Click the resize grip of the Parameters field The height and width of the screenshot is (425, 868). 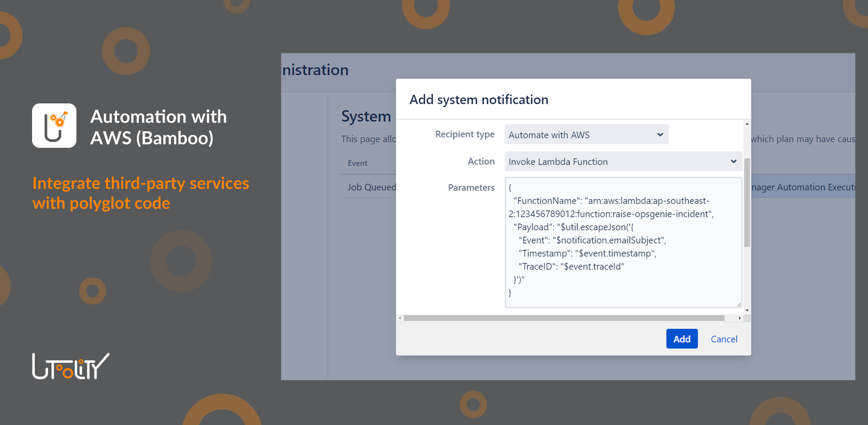coord(738,304)
